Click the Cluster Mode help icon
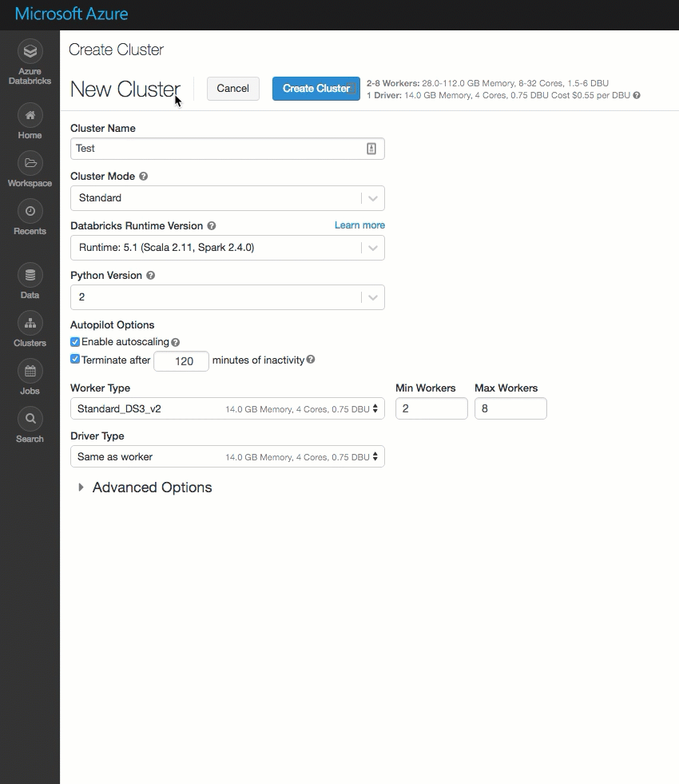 [x=142, y=176]
